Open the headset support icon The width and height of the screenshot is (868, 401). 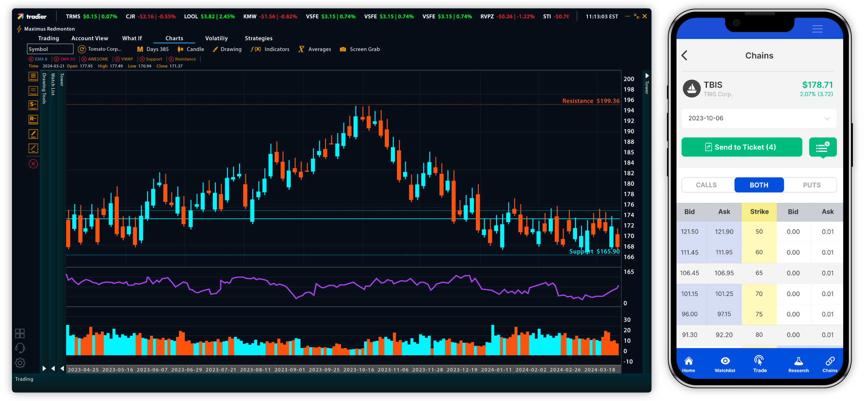point(20,348)
